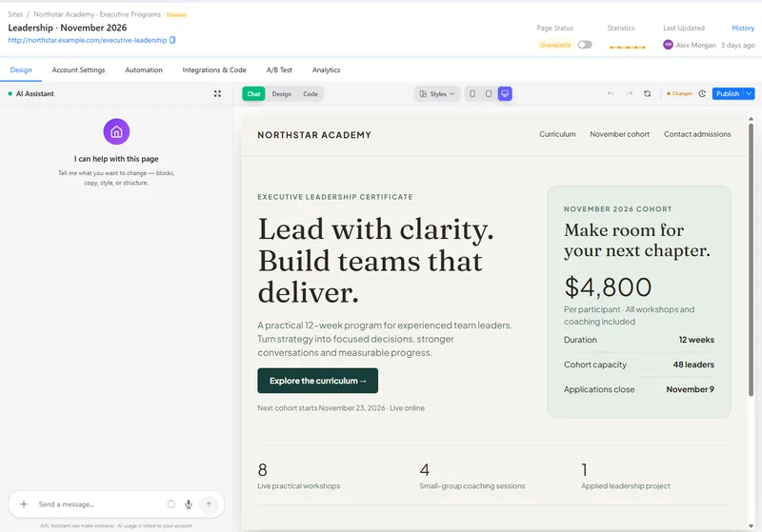This screenshot has height=532, width=762.
Task: Open the History link
Action: click(x=743, y=29)
